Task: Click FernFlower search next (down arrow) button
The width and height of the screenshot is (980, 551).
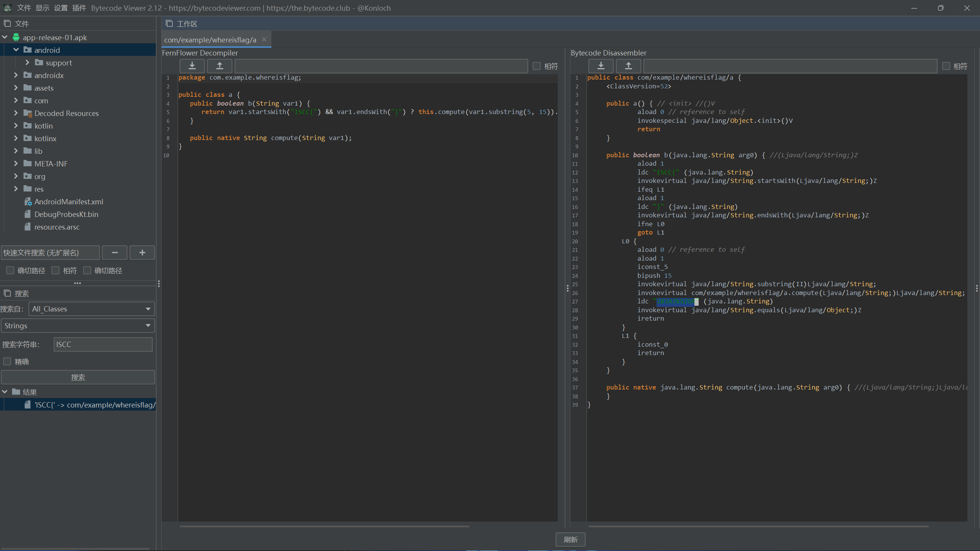Action: 192,66
